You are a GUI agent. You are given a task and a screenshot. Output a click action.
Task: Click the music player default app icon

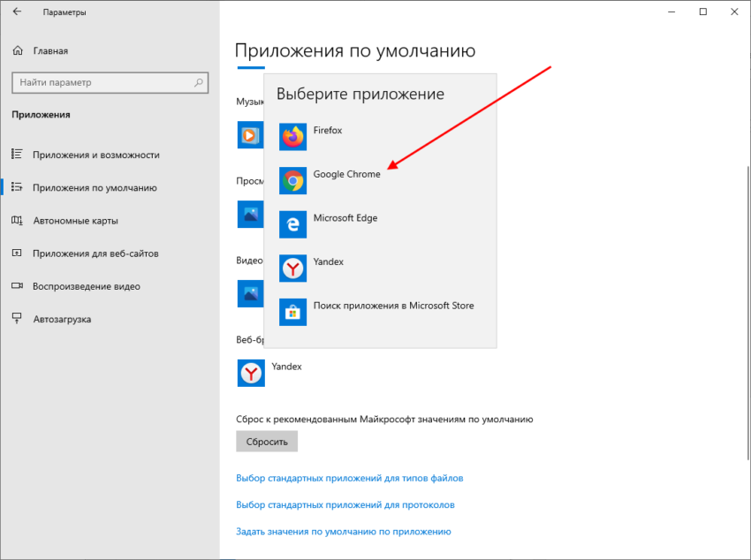pyautogui.click(x=249, y=135)
